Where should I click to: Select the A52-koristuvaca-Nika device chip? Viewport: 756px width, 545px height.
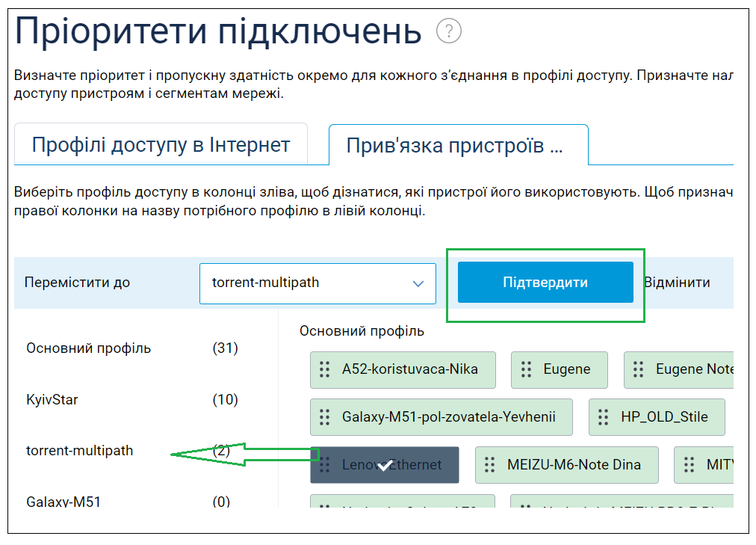403,370
